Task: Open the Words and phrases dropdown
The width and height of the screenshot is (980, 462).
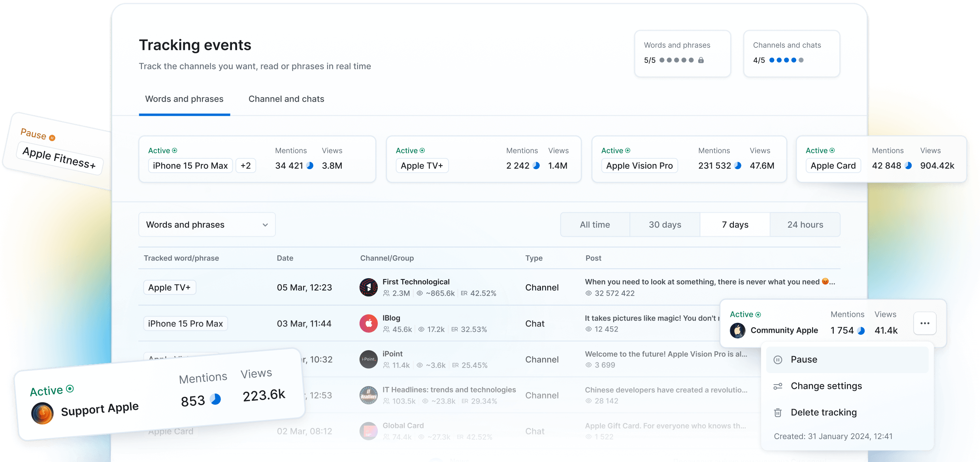Action: 207,224
